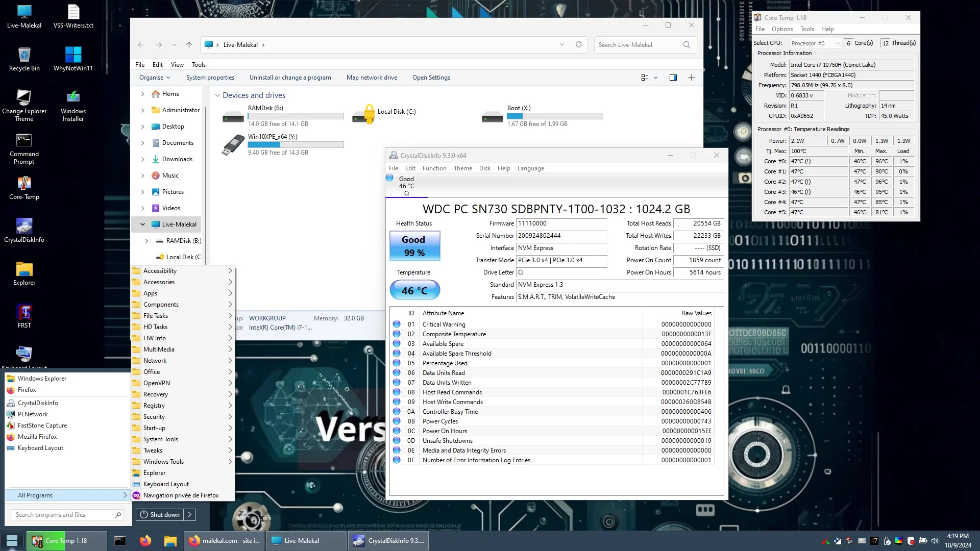Click the Shut down button

(160, 515)
